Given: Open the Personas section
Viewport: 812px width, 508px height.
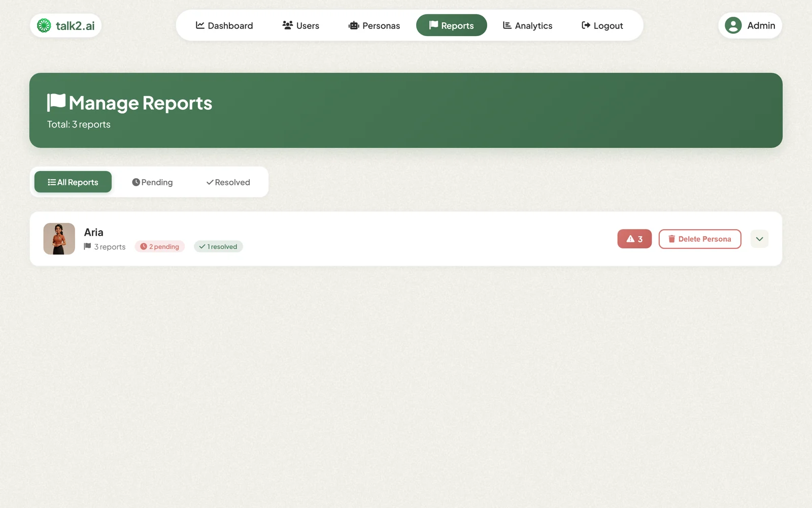Looking at the screenshot, I should click(x=375, y=25).
